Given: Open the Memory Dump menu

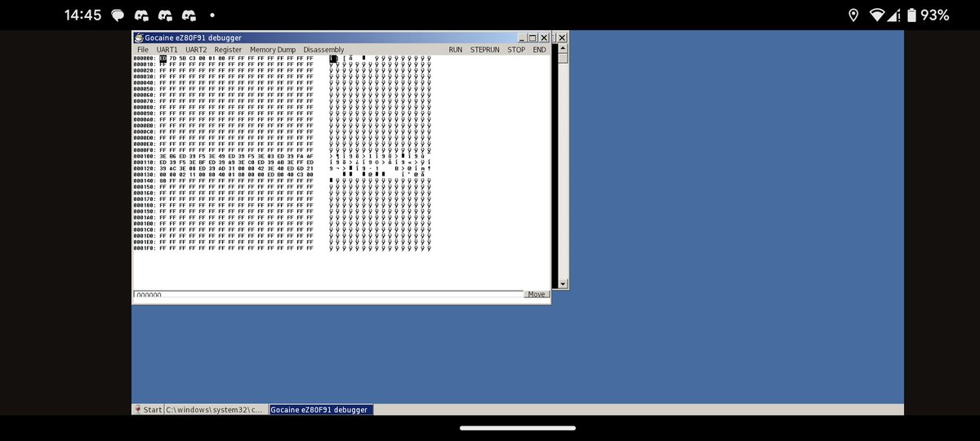Looking at the screenshot, I should pos(273,50).
